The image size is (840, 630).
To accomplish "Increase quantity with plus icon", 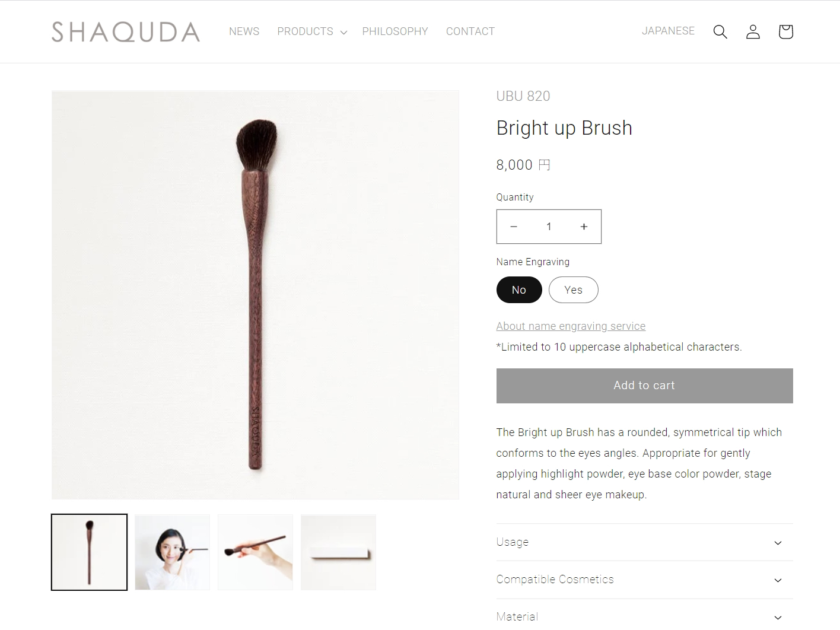I will [584, 227].
